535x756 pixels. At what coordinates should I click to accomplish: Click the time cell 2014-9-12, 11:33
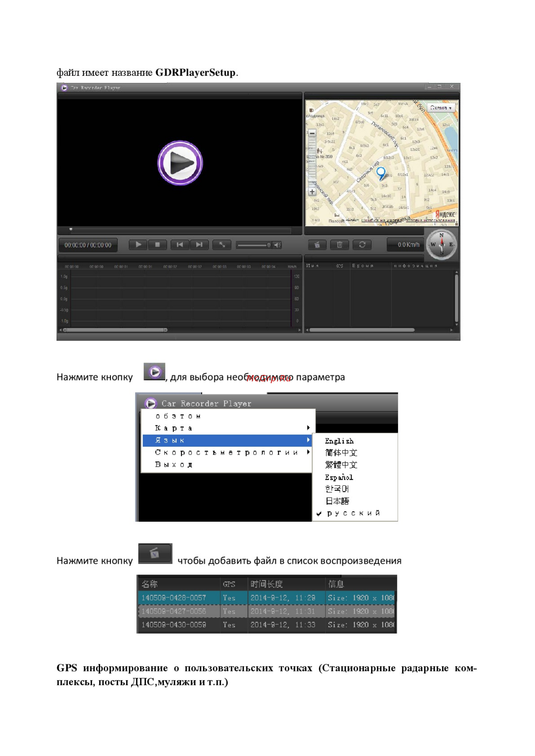coord(283,625)
